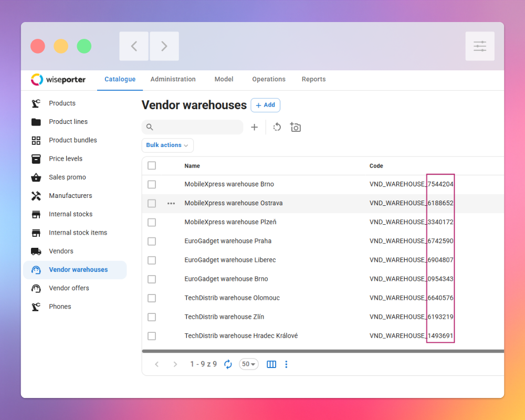Click the Product lines folder icon

click(x=36, y=122)
